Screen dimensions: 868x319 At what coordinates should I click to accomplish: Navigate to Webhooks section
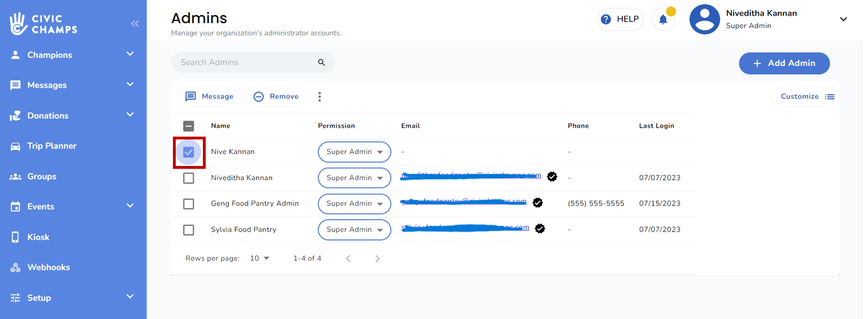pos(49,268)
